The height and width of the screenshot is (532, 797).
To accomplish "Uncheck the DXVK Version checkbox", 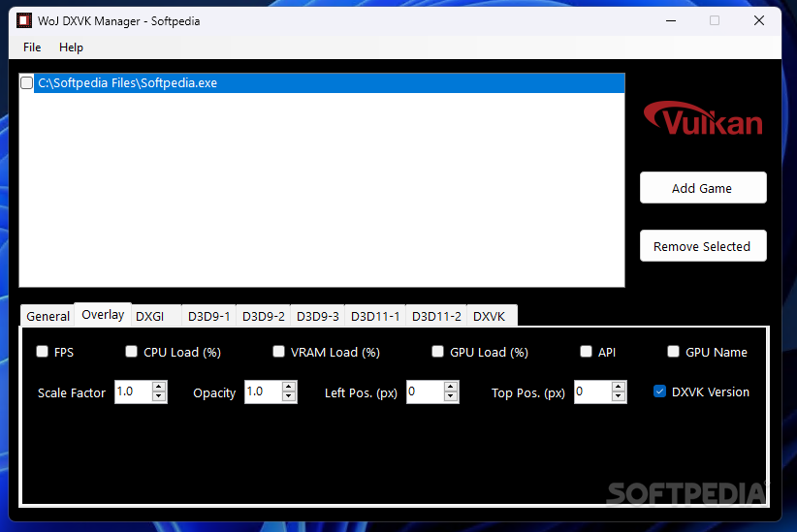I will tap(659, 391).
